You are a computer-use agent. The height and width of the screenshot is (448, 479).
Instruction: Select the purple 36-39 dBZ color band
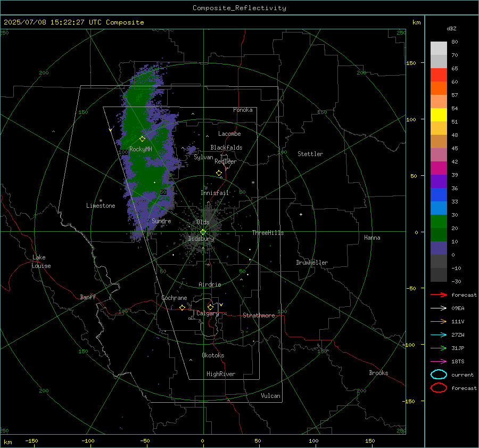coord(439,181)
